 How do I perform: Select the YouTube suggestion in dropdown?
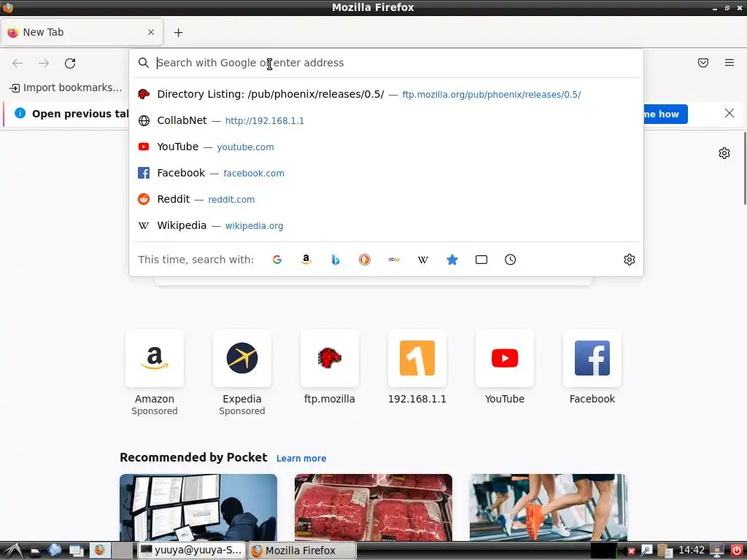(x=386, y=147)
